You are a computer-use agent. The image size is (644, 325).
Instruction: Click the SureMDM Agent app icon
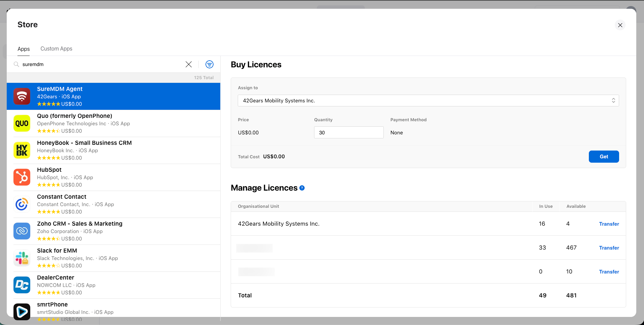tap(22, 96)
